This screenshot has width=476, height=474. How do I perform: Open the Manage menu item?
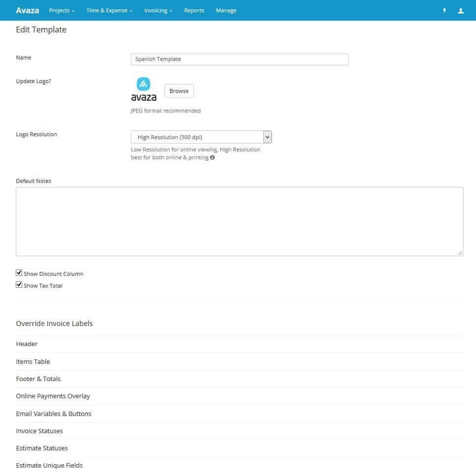pyautogui.click(x=226, y=10)
